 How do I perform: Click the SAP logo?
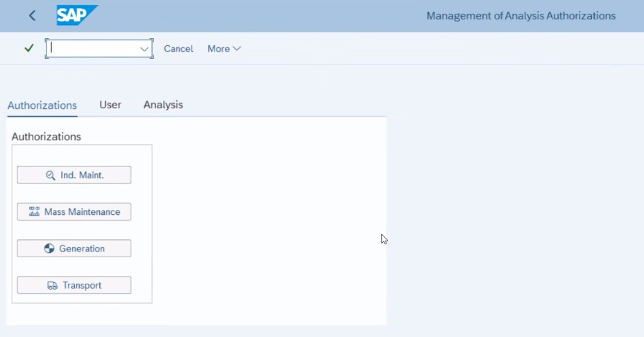point(77,15)
